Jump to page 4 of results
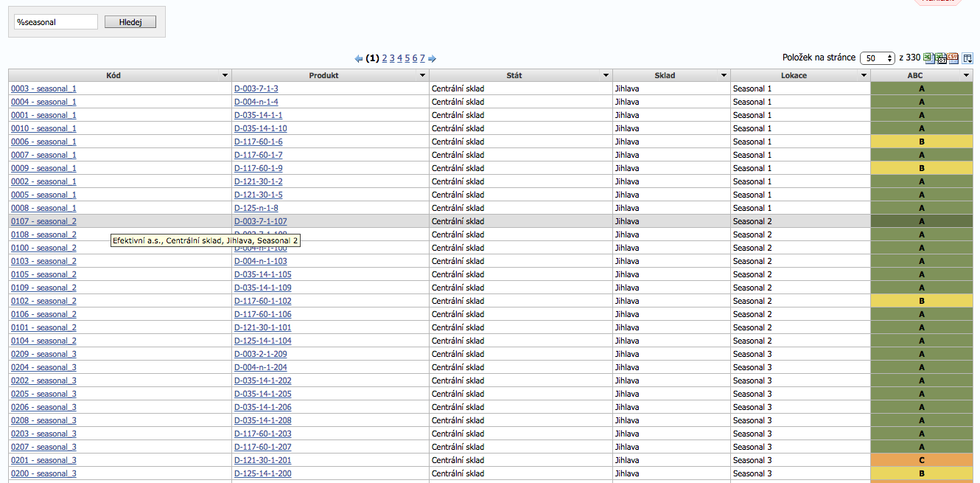Screen dimensions: 980x483 pyautogui.click(x=399, y=58)
